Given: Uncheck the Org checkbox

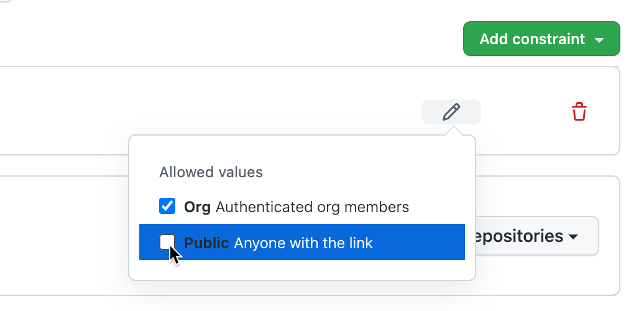Looking at the screenshot, I should tap(167, 206).
